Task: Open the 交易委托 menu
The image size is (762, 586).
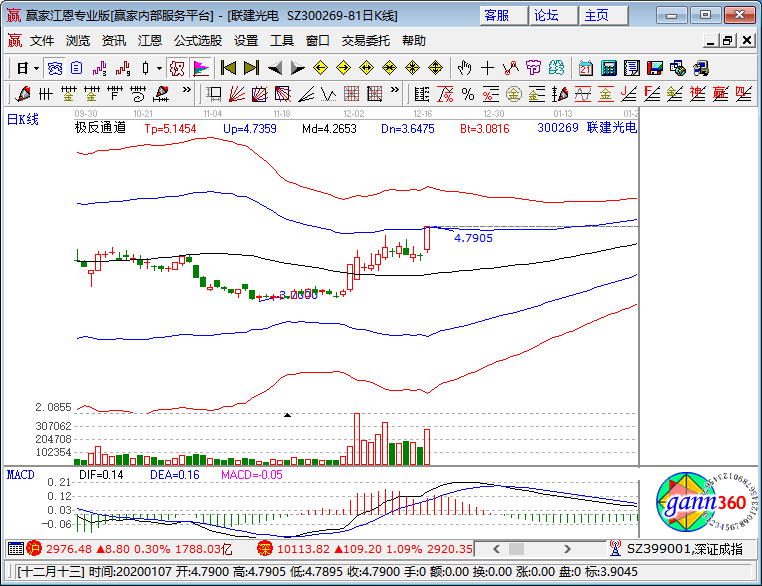Action: pyautogui.click(x=366, y=41)
